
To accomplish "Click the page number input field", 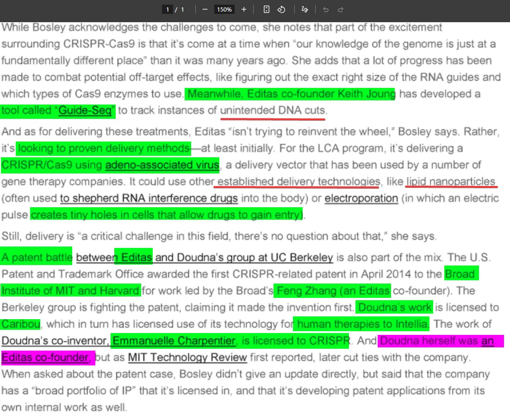I will pos(167,9).
